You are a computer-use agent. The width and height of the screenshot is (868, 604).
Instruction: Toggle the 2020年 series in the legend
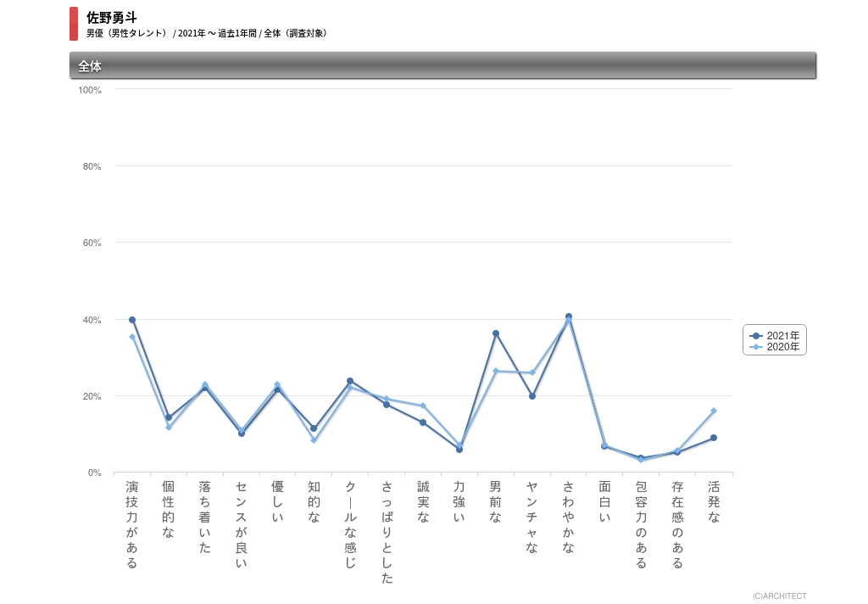coord(774,347)
